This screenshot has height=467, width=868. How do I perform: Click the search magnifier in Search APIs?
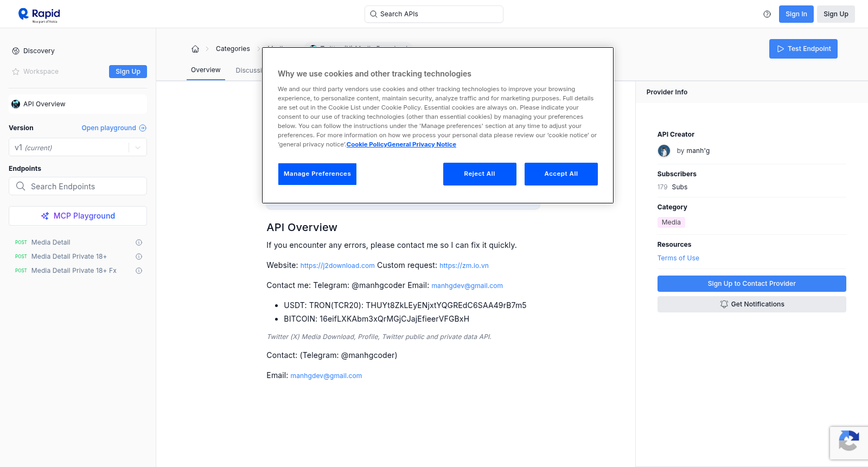point(373,14)
